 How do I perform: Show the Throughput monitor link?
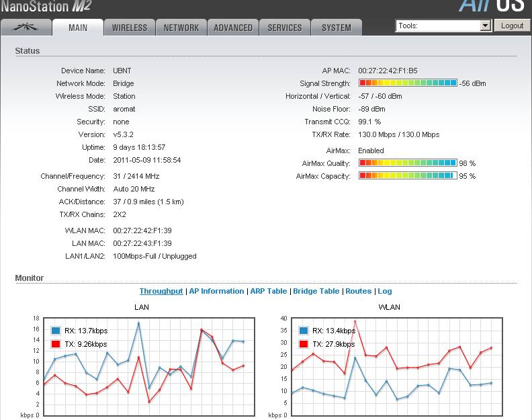click(x=161, y=291)
